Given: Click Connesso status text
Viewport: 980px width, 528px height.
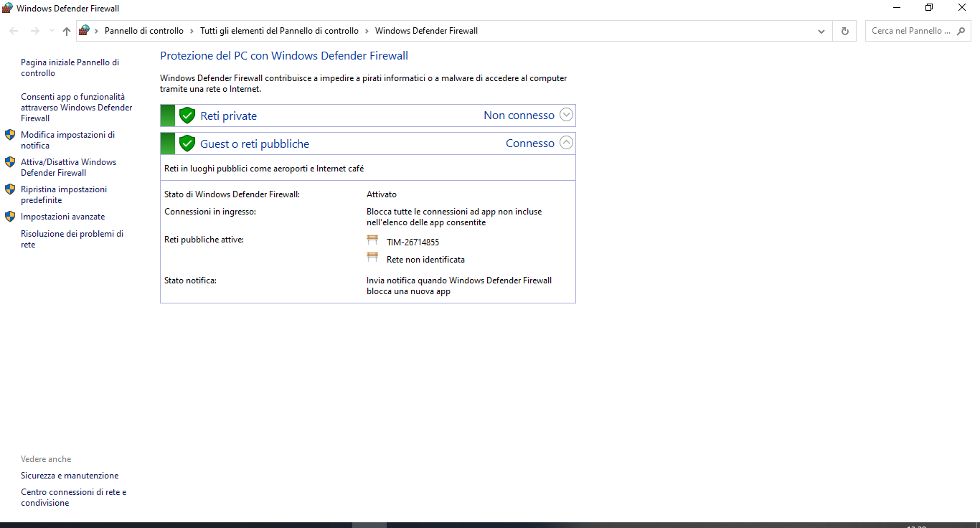Looking at the screenshot, I should click(530, 143).
